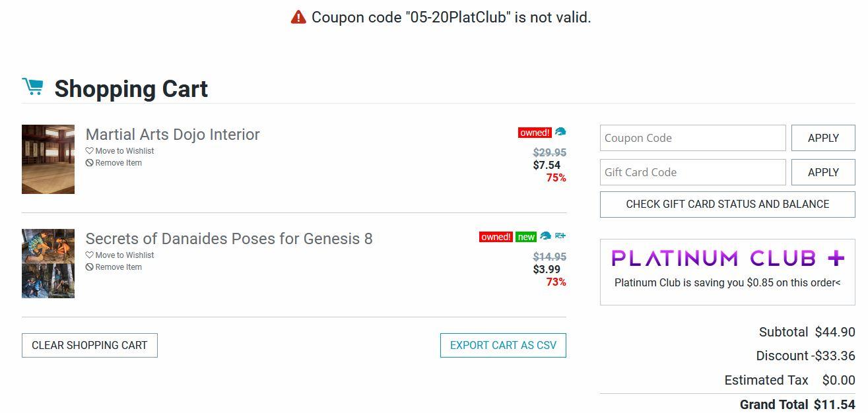This screenshot has width=868, height=413.
Task: Open the Secrets of Danaides Poses product link
Action: pos(228,239)
